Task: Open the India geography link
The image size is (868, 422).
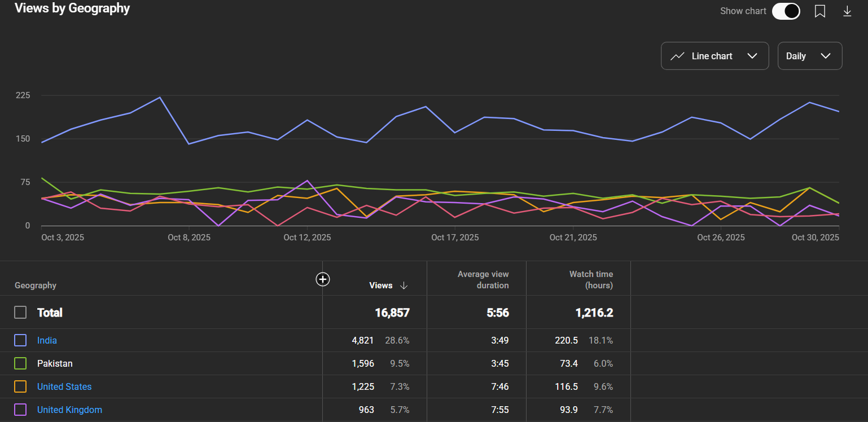Action: click(x=47, y=340)
